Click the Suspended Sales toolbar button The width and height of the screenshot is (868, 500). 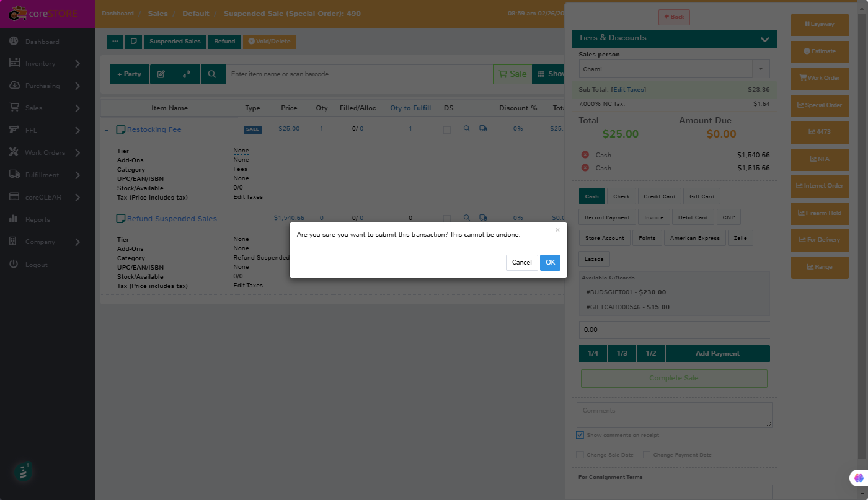175,42
